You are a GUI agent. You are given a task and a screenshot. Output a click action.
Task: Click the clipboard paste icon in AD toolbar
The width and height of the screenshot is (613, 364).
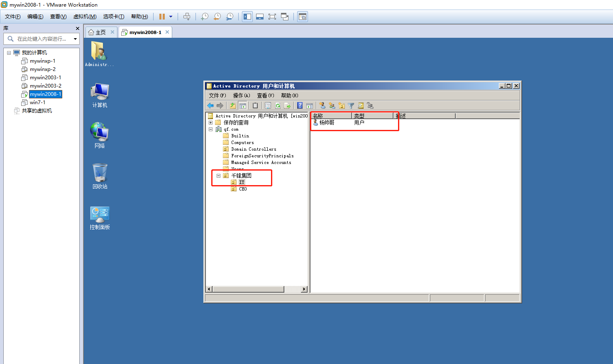tap(255, 105)
